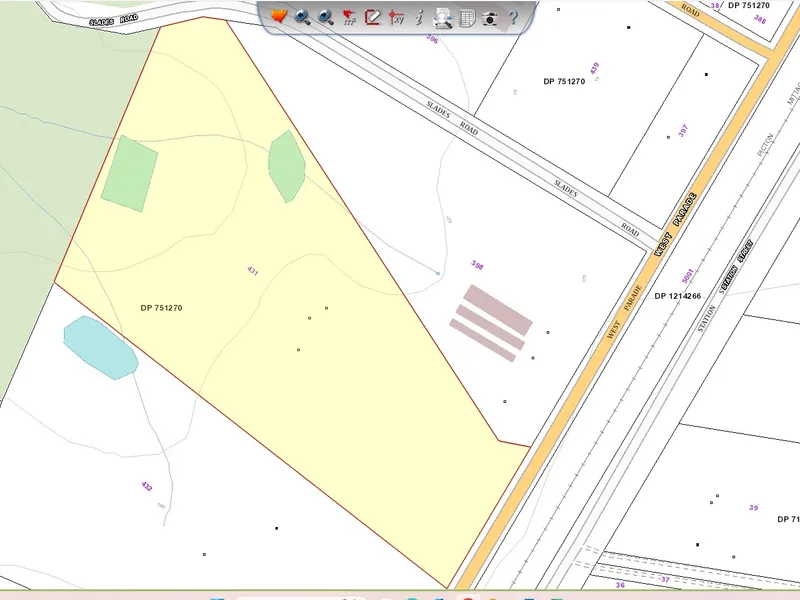800x600 pixels.
Task: Click the orange state map full-extent icon
Action: tap(279, 17)
